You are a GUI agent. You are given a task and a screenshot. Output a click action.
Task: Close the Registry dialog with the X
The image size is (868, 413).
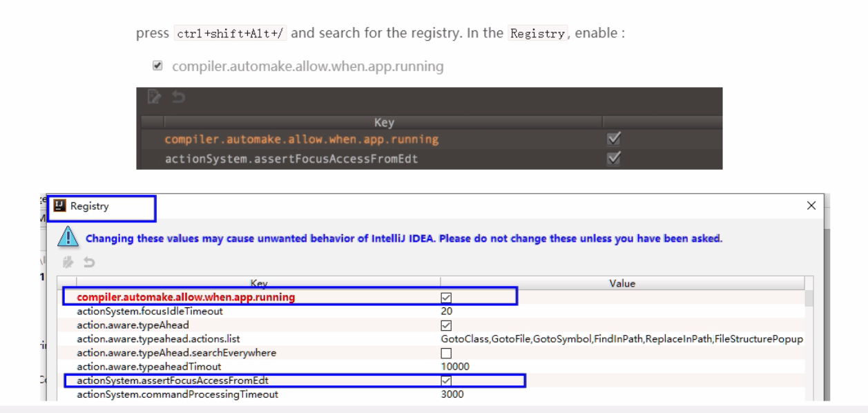811,206
